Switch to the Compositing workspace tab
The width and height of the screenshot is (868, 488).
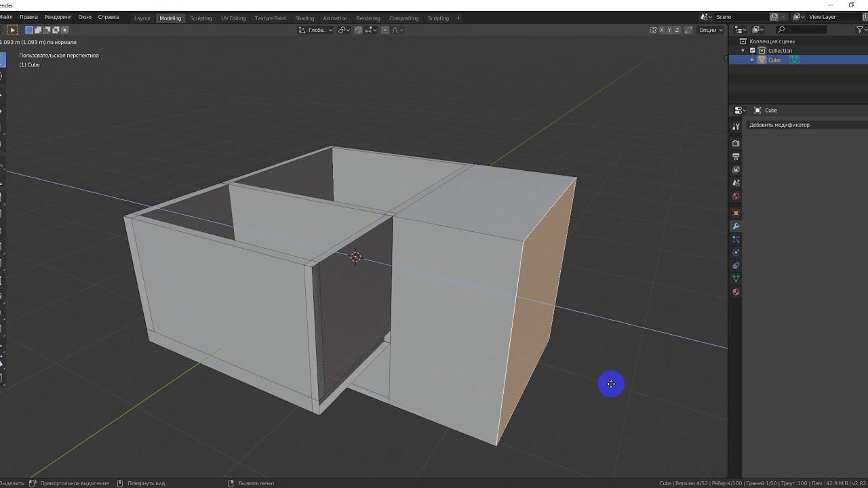pyautogui.click(x=404, y=18)
